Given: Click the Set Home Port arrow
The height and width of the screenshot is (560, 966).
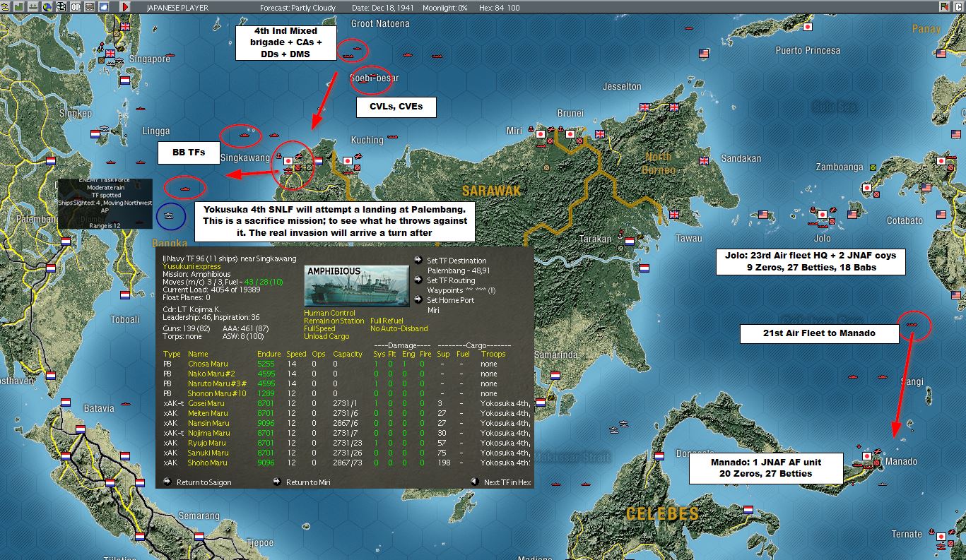Looking at the screenshot, I should coord(418,299).
